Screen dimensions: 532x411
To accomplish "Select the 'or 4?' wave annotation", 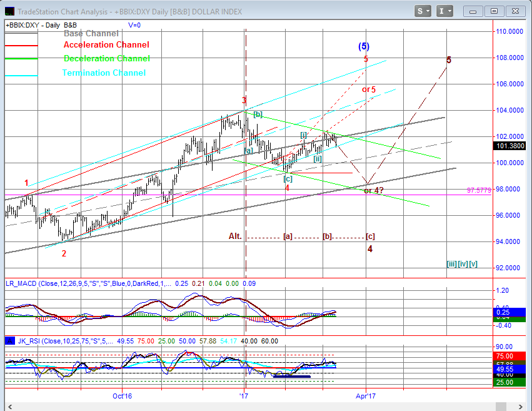I will (374, 191).
